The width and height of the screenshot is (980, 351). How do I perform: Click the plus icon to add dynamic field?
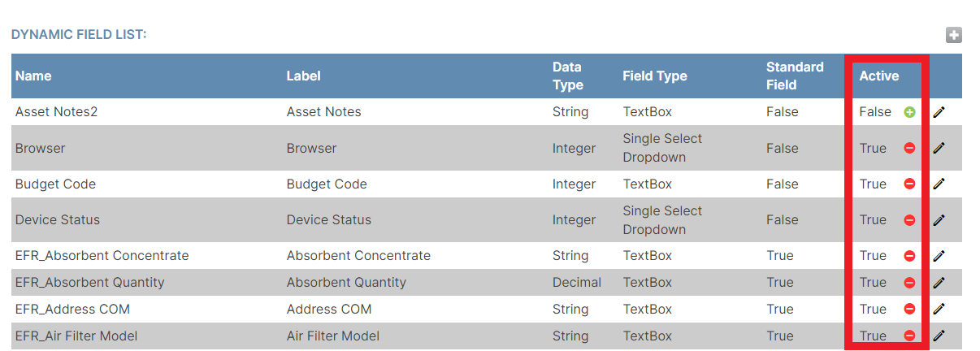click(953, 35)
